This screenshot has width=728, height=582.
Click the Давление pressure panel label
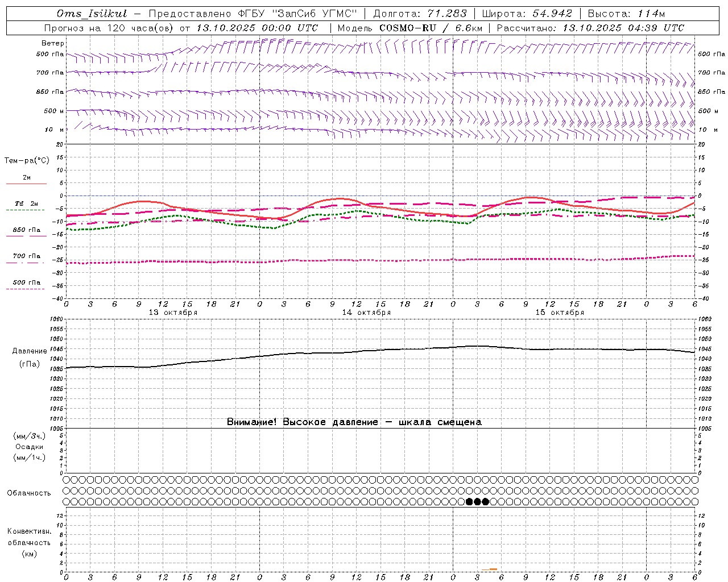point(30,351)
